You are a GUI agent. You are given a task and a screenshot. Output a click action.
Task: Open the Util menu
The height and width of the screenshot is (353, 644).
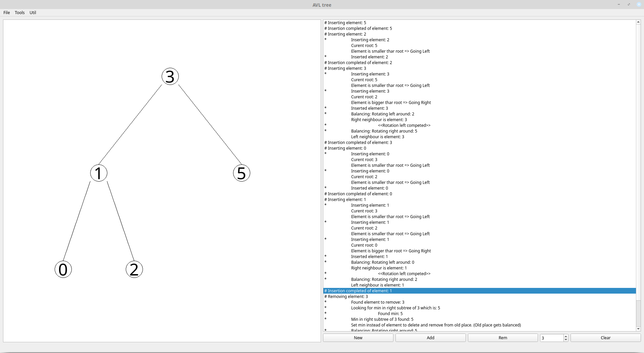[33, 13]
